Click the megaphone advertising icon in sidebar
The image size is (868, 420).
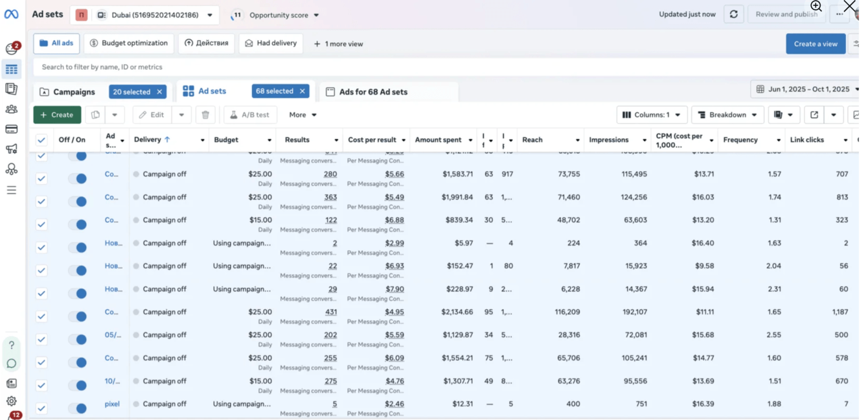point(11,149)
